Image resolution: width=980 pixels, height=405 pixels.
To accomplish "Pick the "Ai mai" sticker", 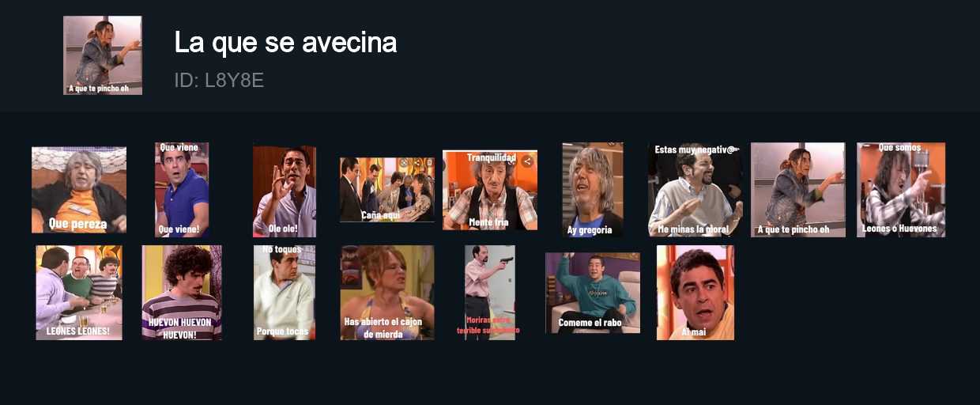I will pyautogui.click(x=695, y=293).
